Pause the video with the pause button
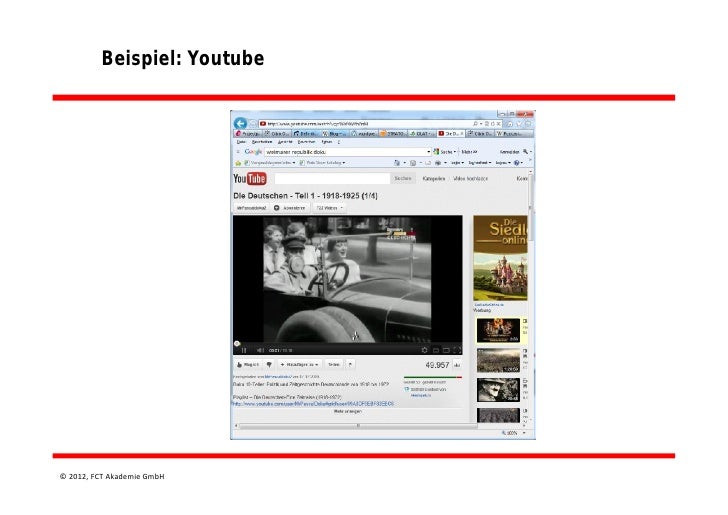Image resolution: width=728 pixels, height=515 pixels. pyautogui.click(x=244, y=350)
